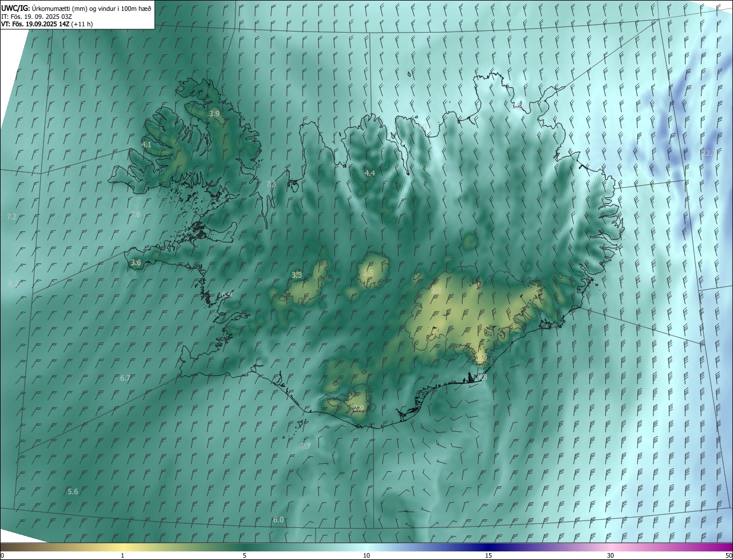The width and height of the screenshot is (733, 560).
Task: Click the 6.0 value label on the map
Action: click(x=278, y=520)
